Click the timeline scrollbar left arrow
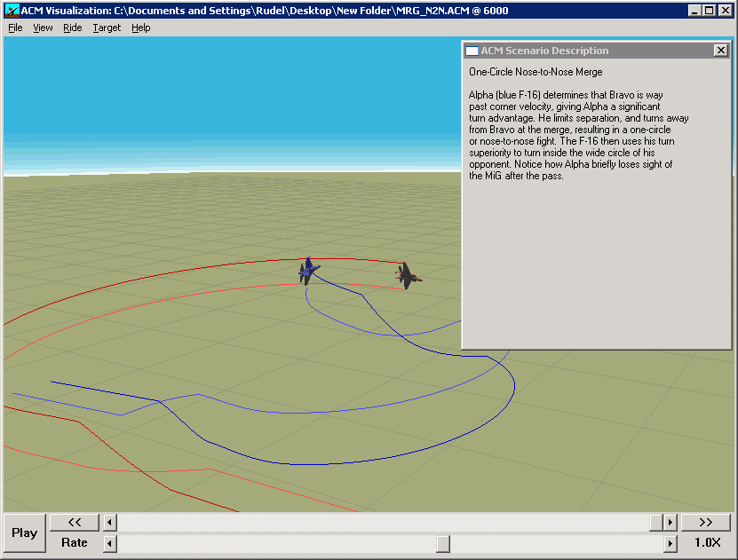 click(110, 522)
